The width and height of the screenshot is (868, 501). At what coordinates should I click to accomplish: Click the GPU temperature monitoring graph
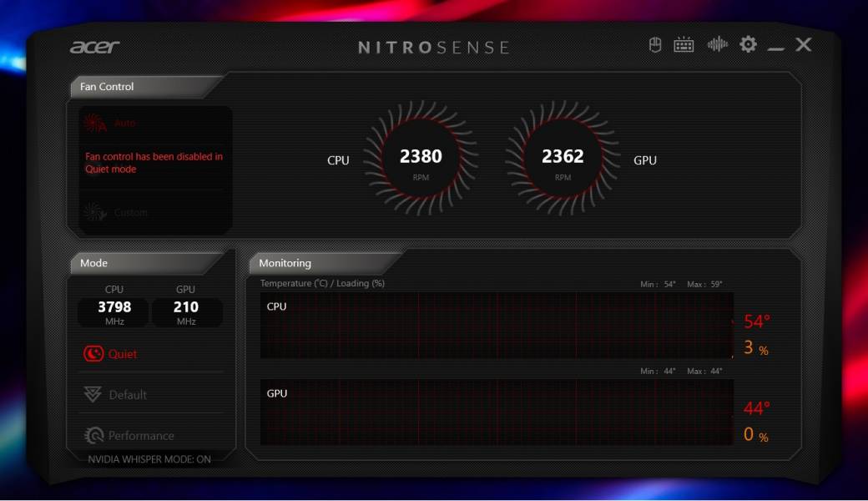(497, 412)
